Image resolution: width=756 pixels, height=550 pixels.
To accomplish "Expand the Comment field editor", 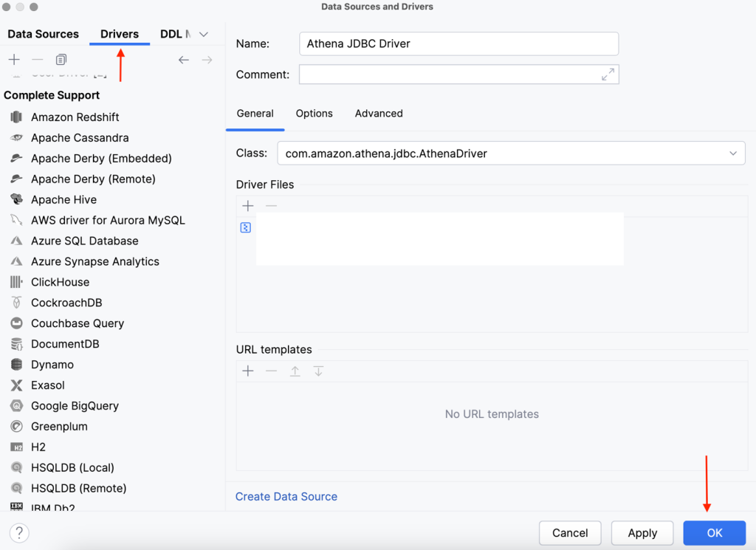I will [608, 76].
